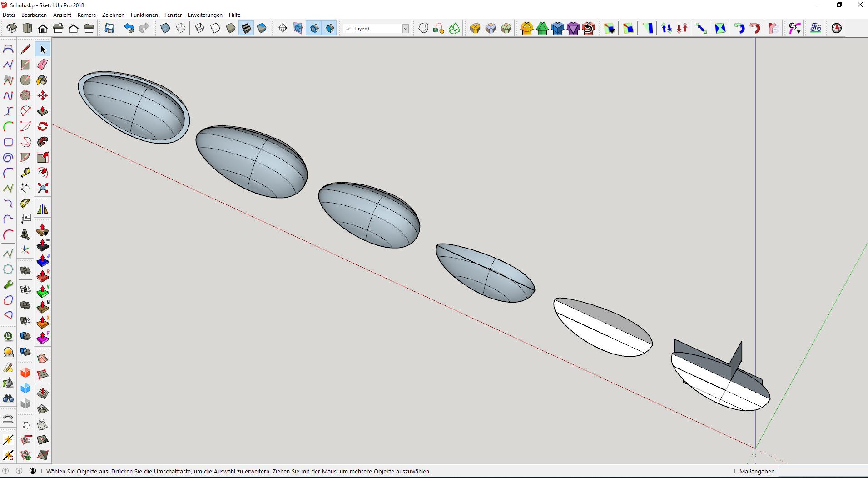Screen dimensions: 868x478
Task: Toggle Shaded With Textures style
Action: click(x=246, y=28)
